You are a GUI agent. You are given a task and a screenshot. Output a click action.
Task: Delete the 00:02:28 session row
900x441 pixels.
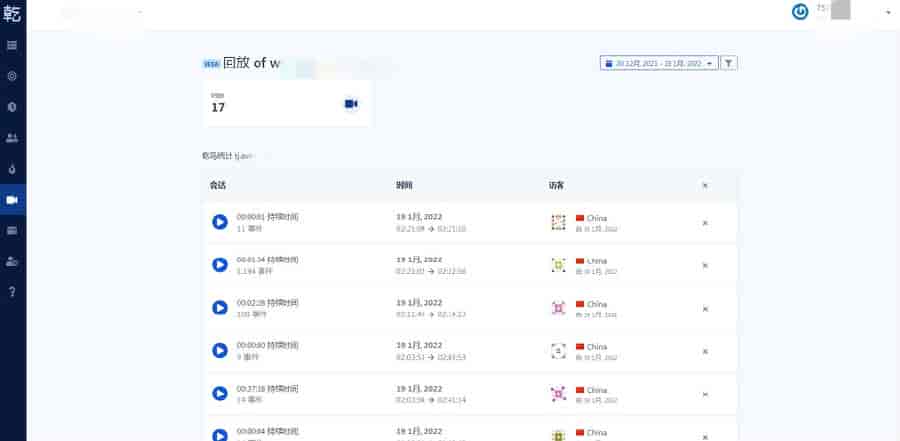[705, 308]
